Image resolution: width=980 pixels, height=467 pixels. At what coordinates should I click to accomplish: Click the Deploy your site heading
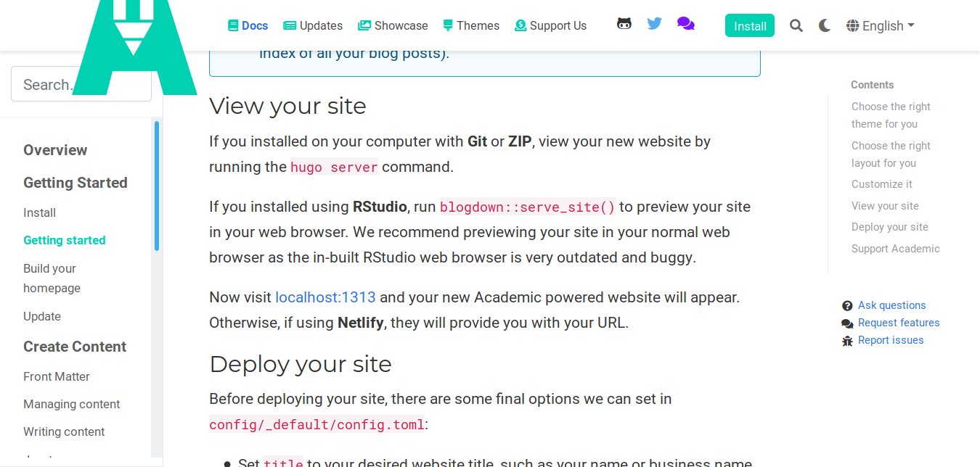[x=301, y=364]
